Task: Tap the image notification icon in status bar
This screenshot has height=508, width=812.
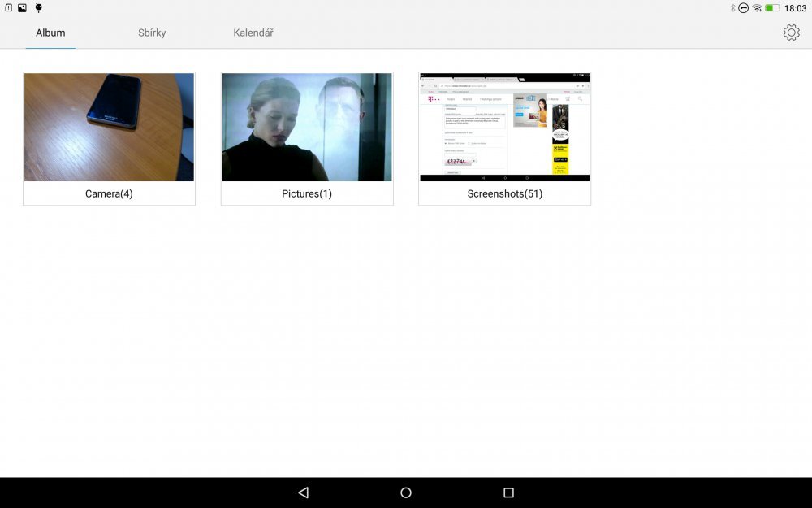Action: point(23,8)
